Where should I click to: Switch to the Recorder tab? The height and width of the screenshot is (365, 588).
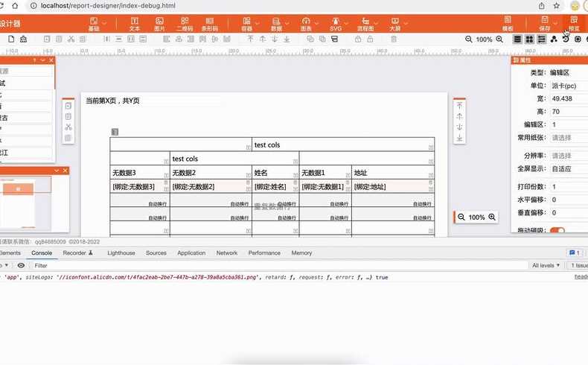(77, 253)
